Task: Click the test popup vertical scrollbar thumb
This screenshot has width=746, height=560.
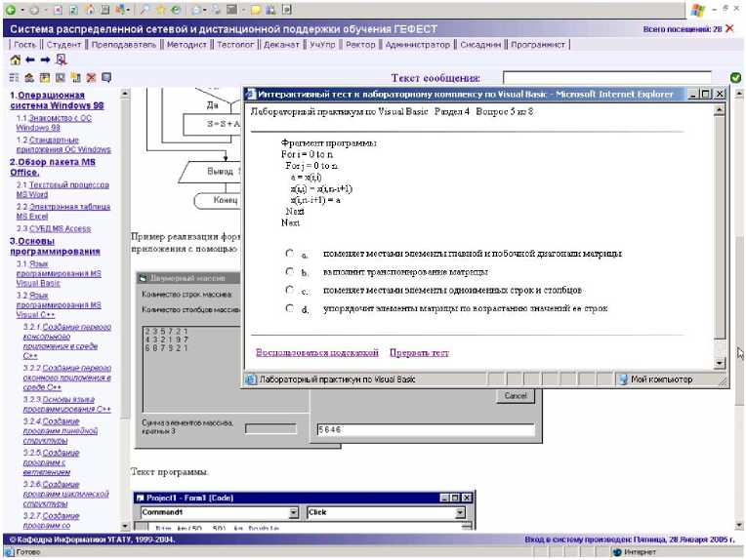Action: (720, 227)
